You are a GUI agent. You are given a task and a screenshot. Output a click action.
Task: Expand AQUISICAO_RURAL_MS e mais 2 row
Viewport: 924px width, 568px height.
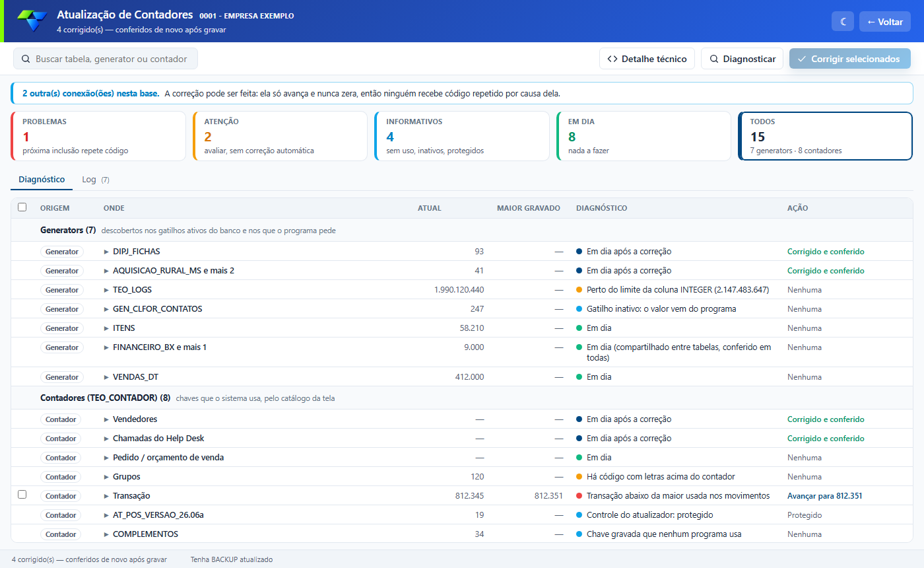[106, 271]
